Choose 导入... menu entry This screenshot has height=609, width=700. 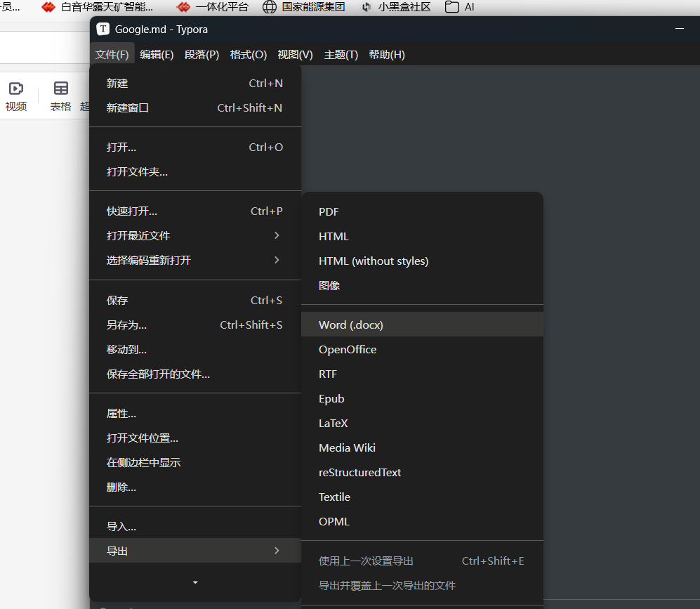click(x=195, y=526)
